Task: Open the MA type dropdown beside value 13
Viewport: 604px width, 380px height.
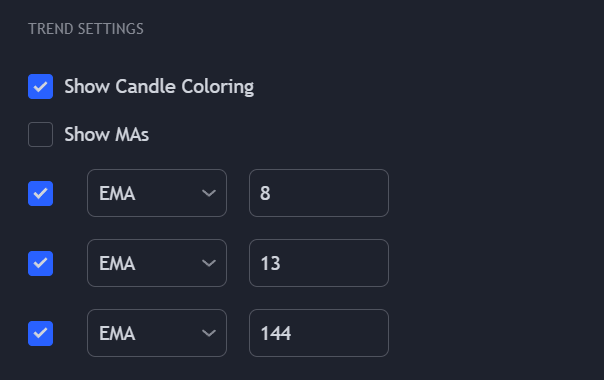Action: (157, 263)
